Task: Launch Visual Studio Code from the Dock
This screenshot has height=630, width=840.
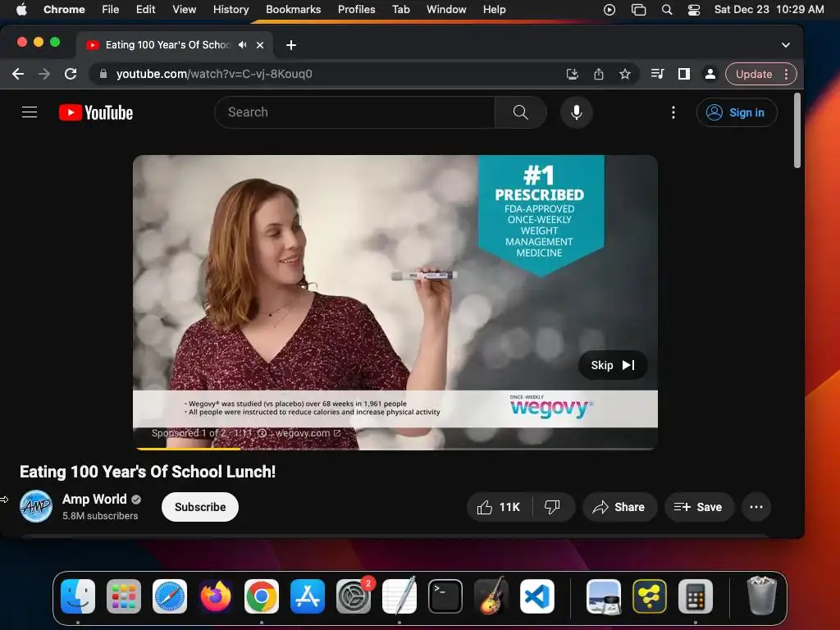Action: pos(537,596)
